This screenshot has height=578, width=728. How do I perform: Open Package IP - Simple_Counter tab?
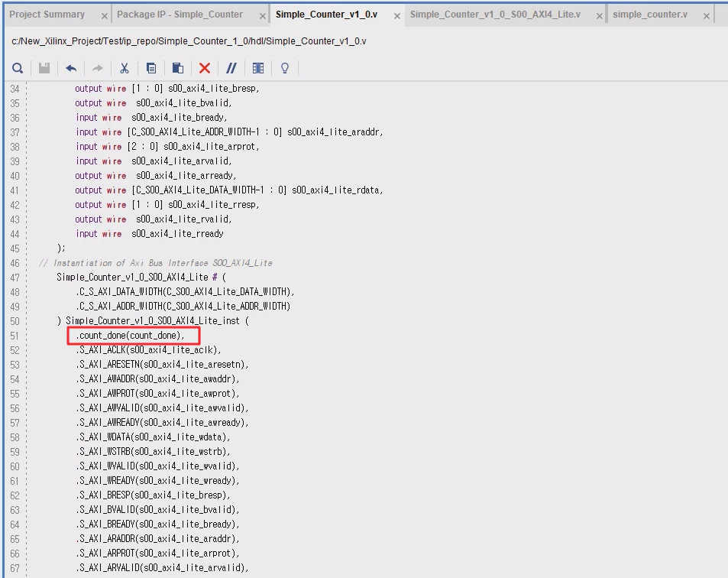pos(180,15)
